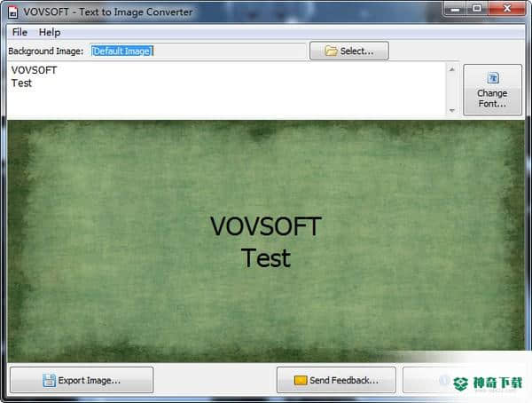
Task: Click the envelope icon on Send Feedback
Action: pos(301,380)
